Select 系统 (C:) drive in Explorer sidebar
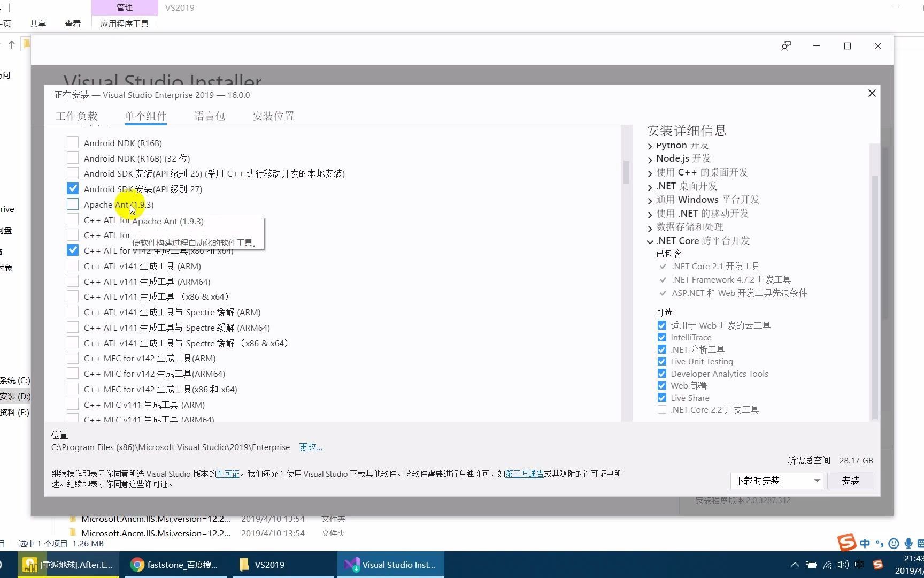Screen dimensions: 924x578 16,380
